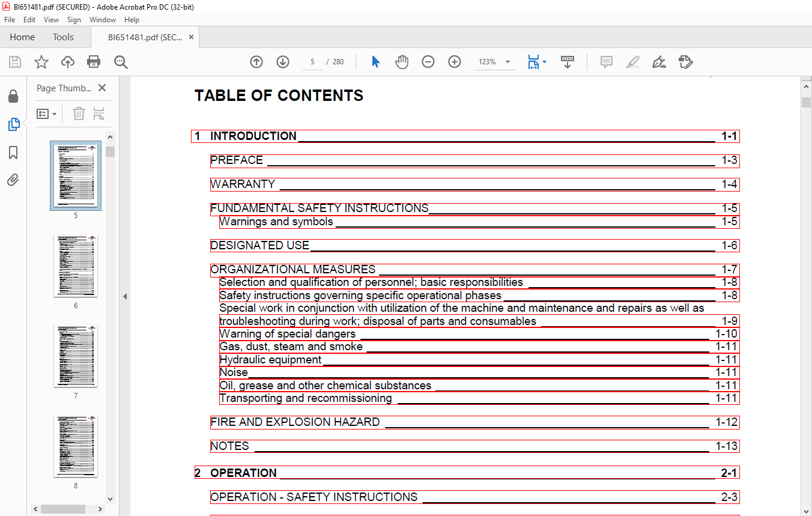Collapse the navigation pane arrow
This screenshot has height=516, width=812.
(125, 297)
